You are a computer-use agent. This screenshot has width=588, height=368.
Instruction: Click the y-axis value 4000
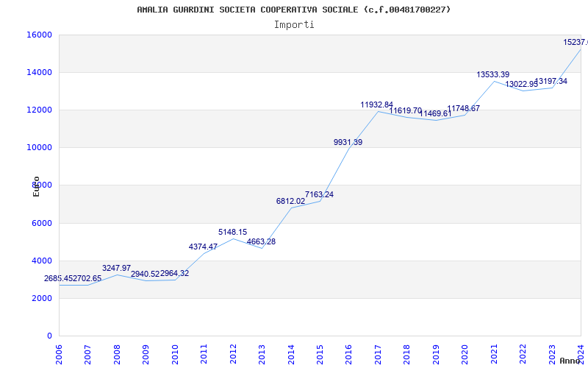[x=42, y=261]
